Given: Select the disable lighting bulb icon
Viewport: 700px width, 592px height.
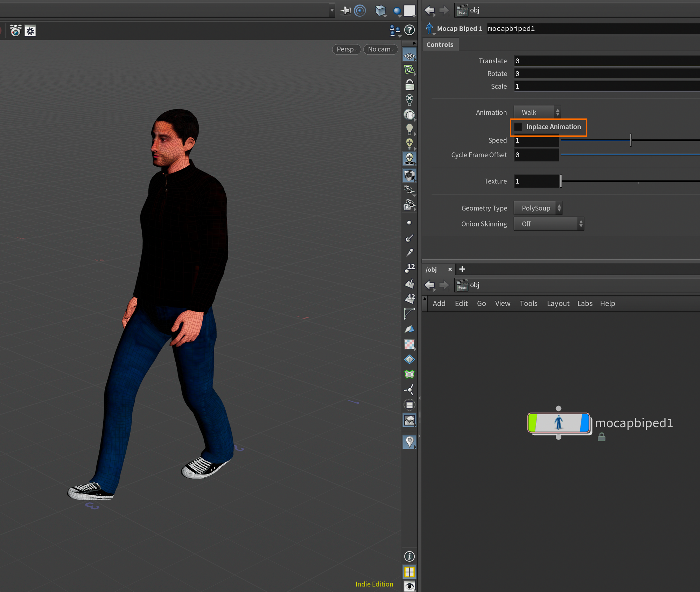Looking at the screenshot, I should [x=409, y=100].
